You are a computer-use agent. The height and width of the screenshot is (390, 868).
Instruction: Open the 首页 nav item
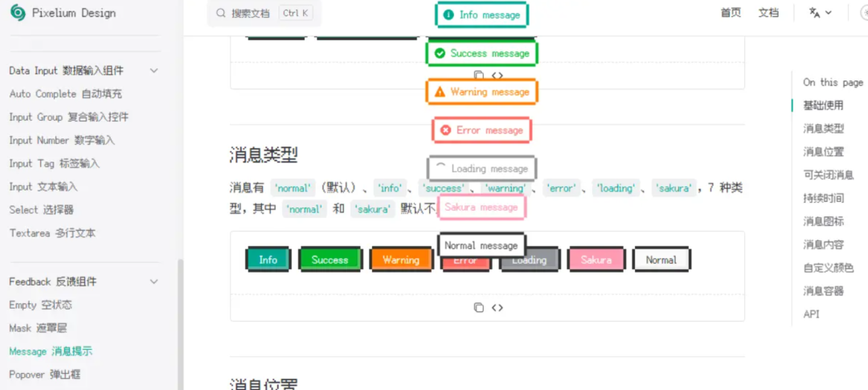pyautogui.click(x=731, y=14)
